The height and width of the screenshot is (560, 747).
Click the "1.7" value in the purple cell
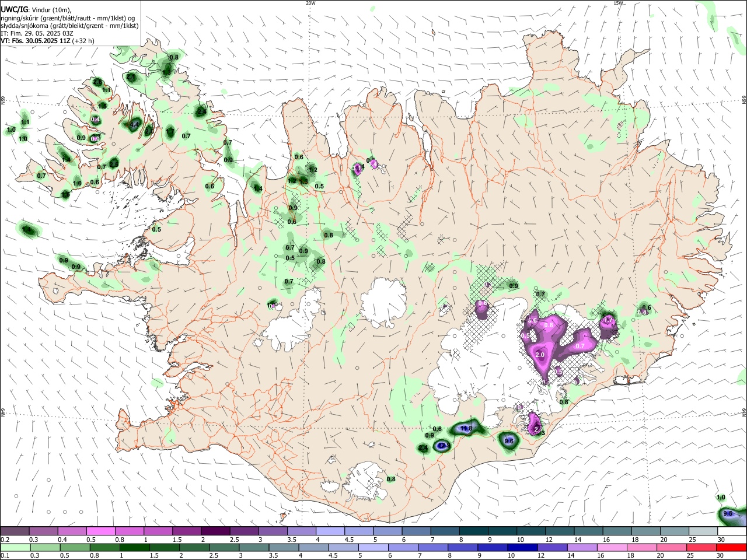point(609,320)
